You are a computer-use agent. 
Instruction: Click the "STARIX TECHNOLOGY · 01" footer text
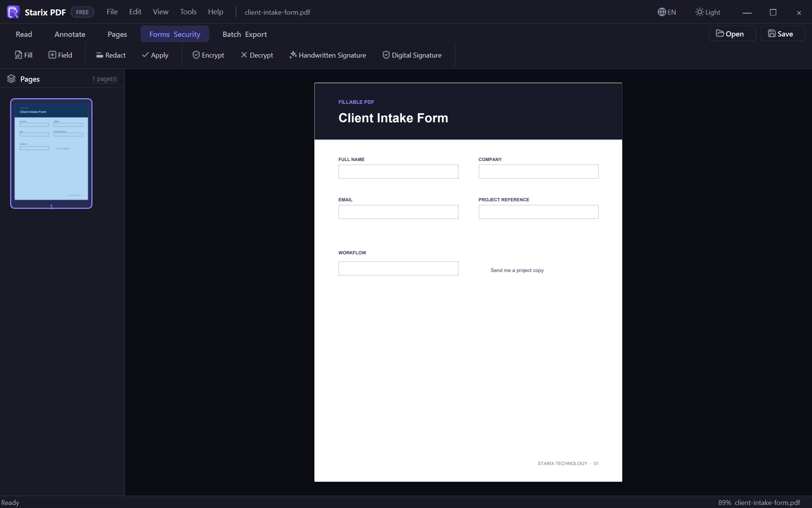tap(568, 463)
